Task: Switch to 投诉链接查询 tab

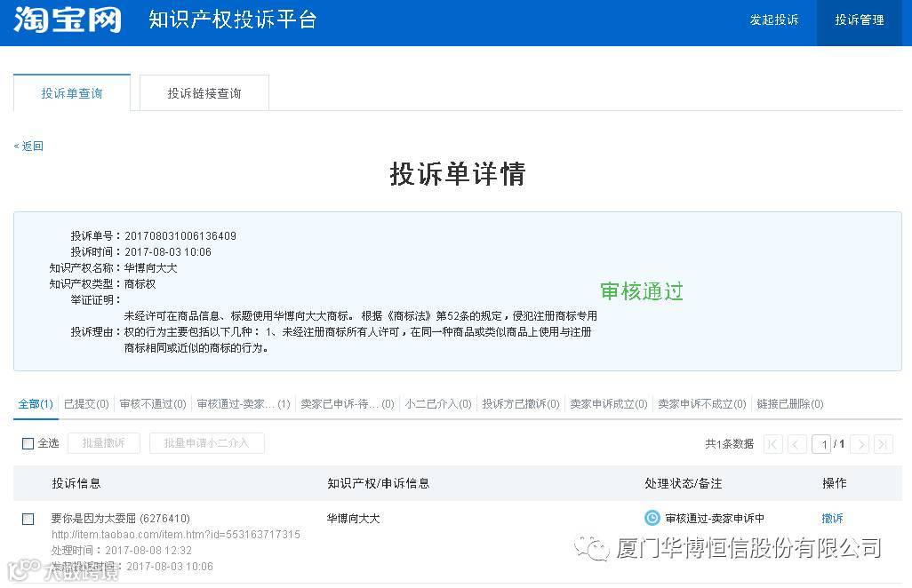Action: point(204,93)
